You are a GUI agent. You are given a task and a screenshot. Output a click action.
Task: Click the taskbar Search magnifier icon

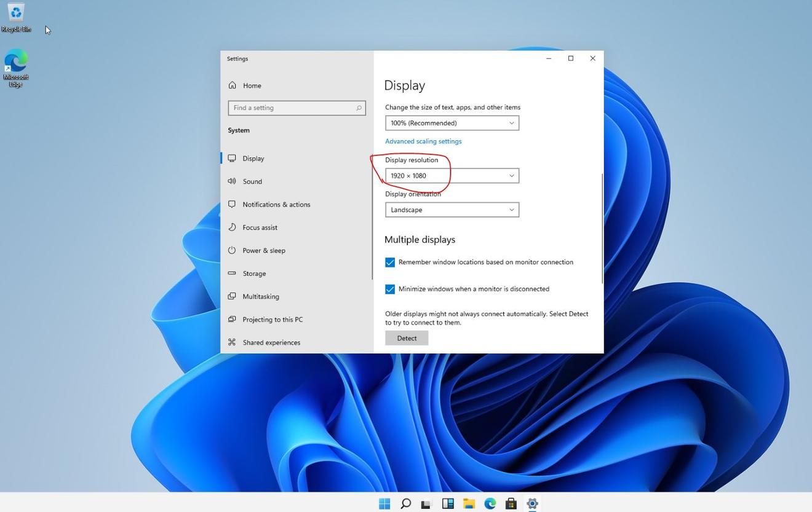[405, 503]
